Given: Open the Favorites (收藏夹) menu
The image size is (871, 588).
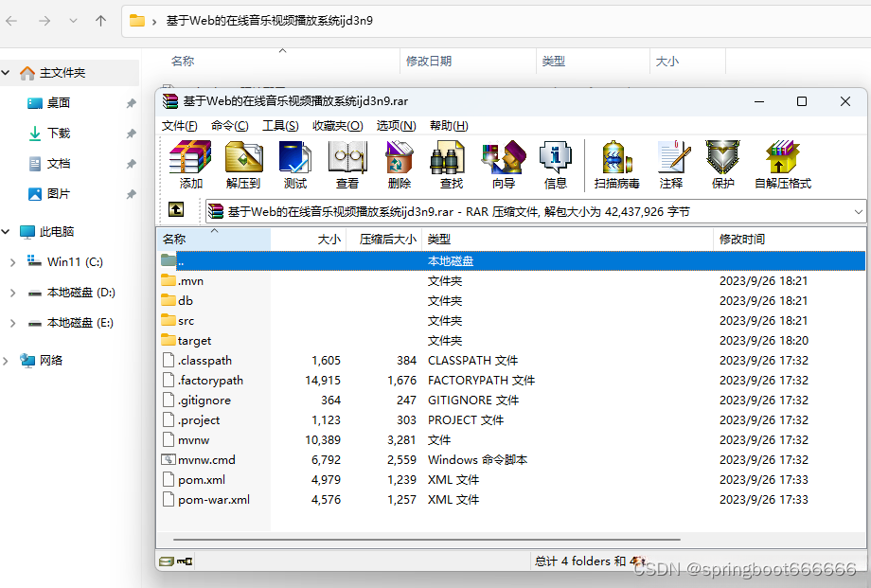Looking at the screenshot, I should click(x=338, y=126).
